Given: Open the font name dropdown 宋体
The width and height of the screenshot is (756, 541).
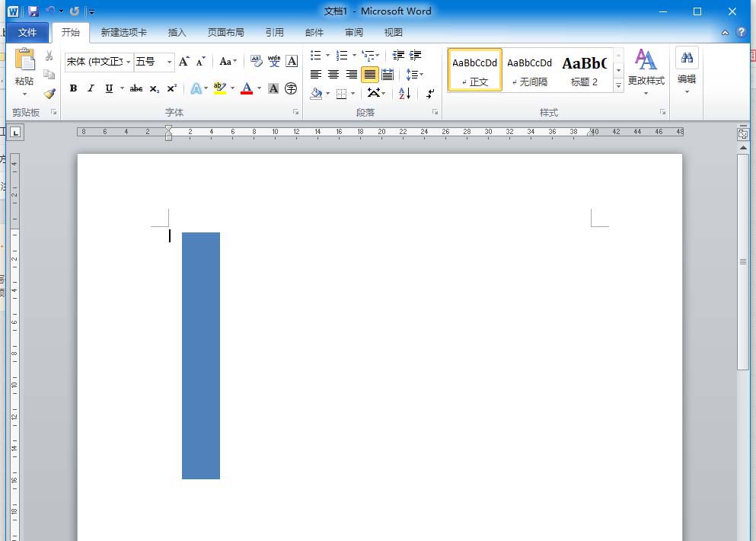Looking at the screenshot, I should (x=129, y=62).
